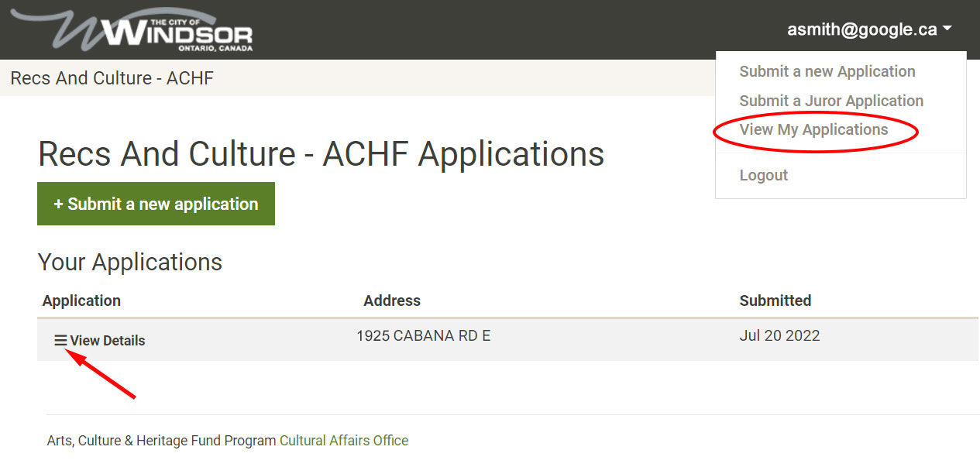Log out using the Logout menu item

tap(763, 175)
